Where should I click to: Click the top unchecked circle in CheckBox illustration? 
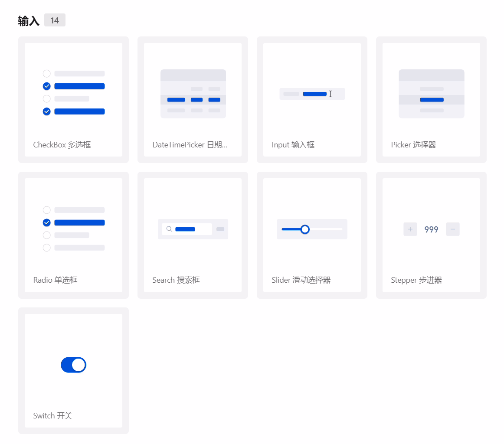pos(47,74)
